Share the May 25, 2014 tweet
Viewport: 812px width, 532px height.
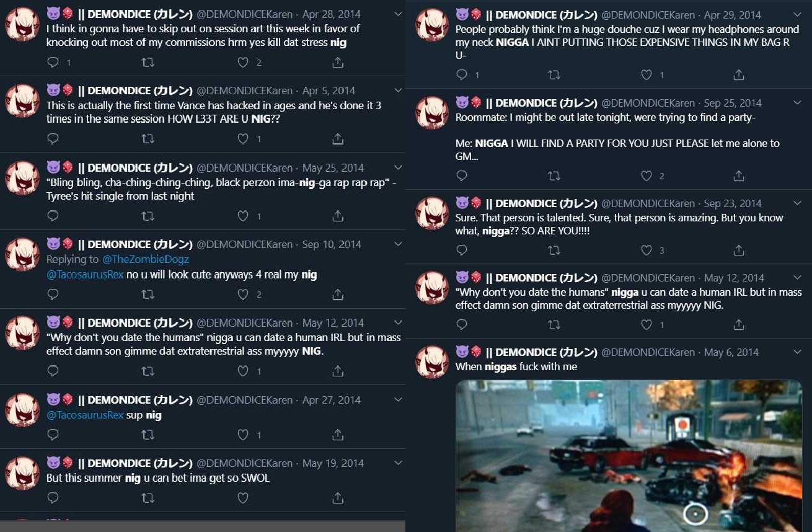[x=338, y=216]
